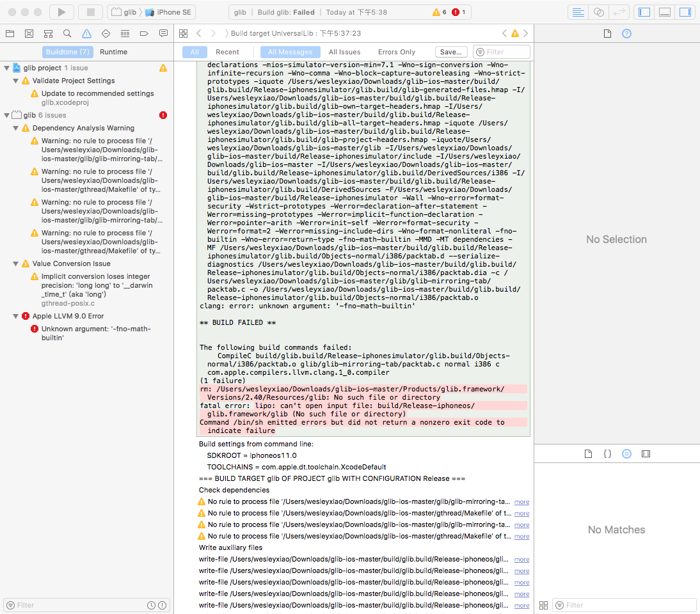
Task: Click the Run (play) button
Action: (x=61, y=12)
